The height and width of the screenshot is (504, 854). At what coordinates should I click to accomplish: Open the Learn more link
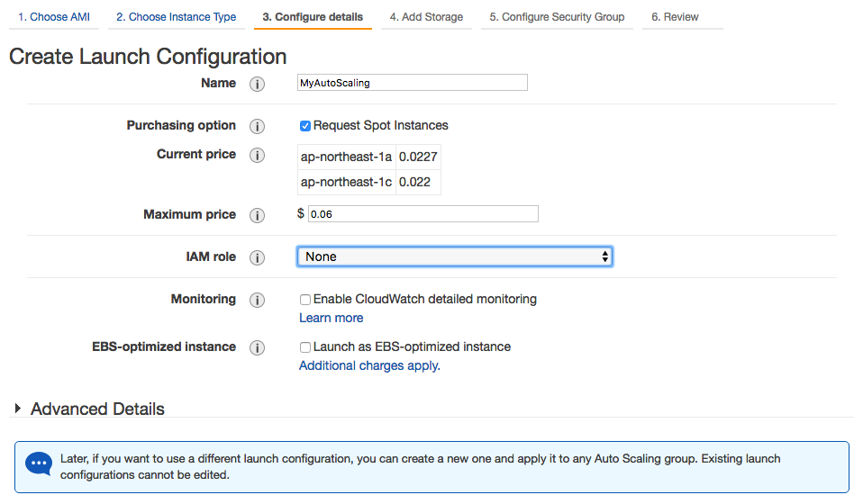pos(331,318)
